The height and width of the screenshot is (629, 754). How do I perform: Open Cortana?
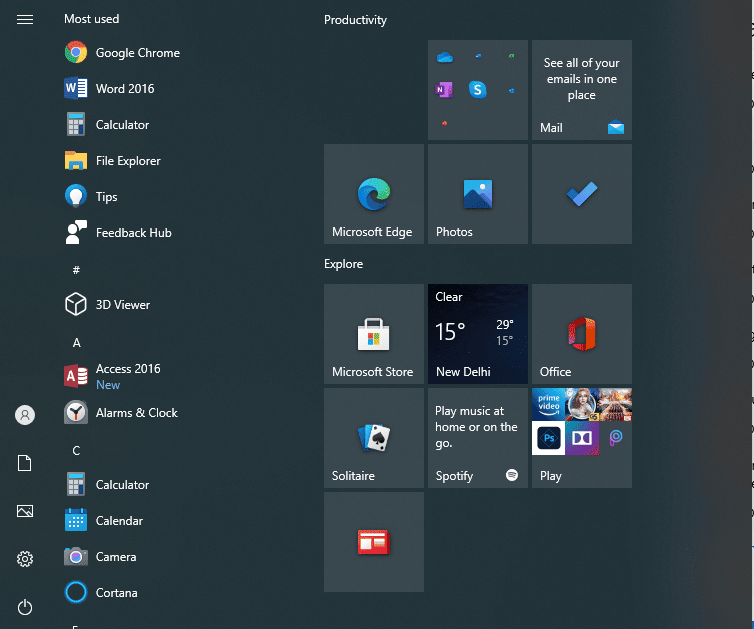pyautogui.click(x=101, y=592)
